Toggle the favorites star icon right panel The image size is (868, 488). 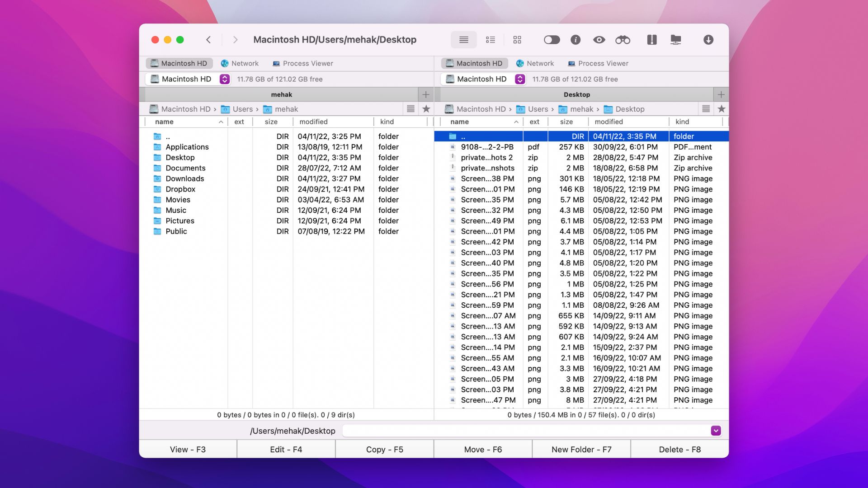[x=722, y=109]
